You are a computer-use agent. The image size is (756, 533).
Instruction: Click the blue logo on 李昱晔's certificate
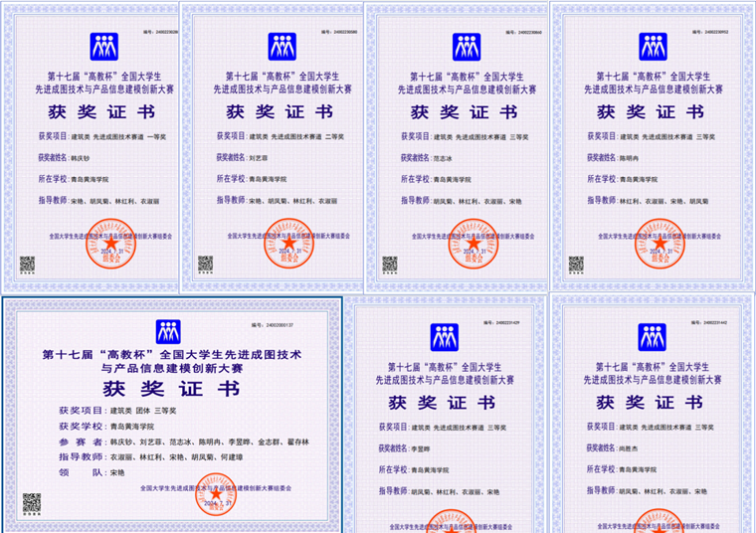(x=444, y=336)
